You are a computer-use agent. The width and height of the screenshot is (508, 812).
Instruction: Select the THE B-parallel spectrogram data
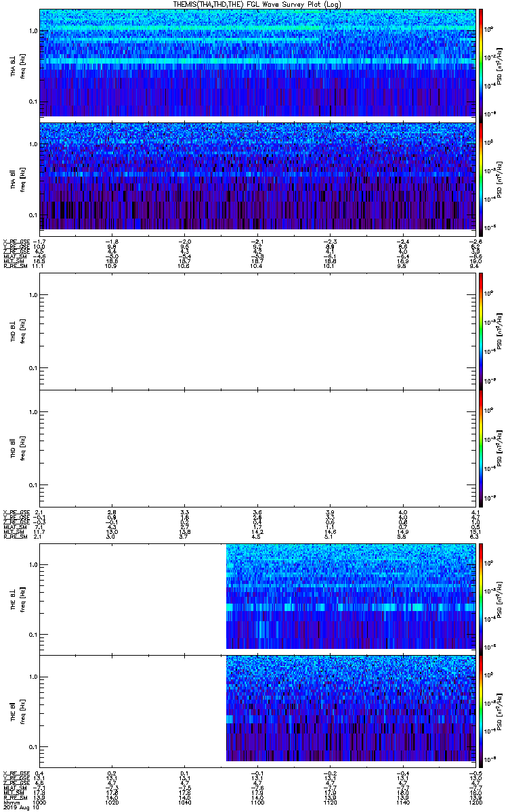[350, 708]
